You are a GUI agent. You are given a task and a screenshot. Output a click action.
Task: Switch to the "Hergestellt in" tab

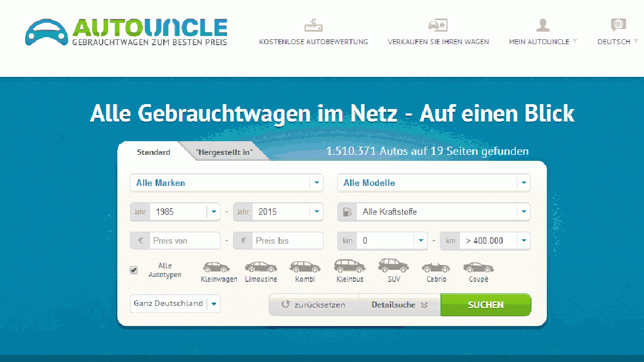(x=224, y=152)
